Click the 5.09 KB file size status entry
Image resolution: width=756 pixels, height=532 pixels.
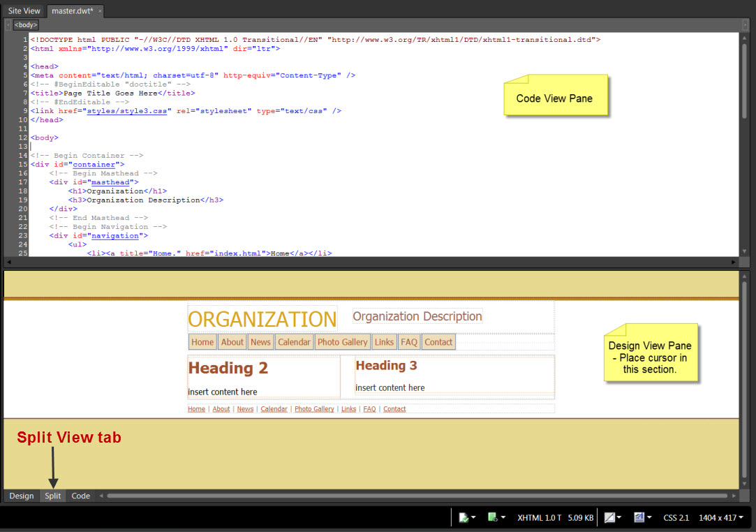(x=581, y=517)
